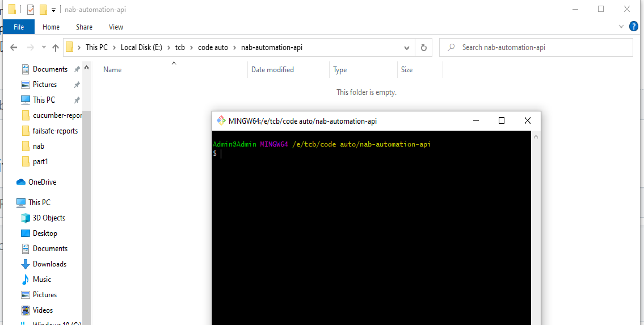Viewport: 644px width, 325px height.
Task: Open Music in navigation pane
Action: tap(42, 280)
